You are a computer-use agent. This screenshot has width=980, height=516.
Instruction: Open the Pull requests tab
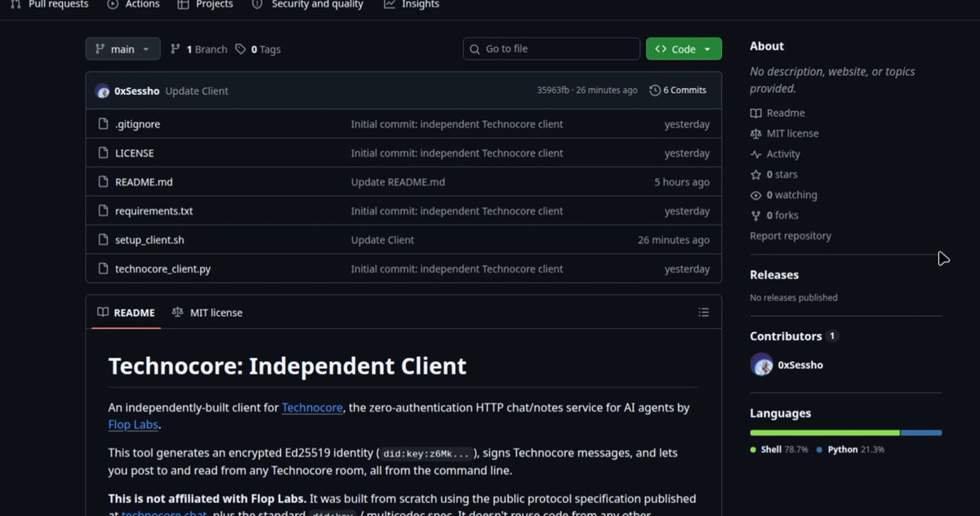(x=49, y=4)
